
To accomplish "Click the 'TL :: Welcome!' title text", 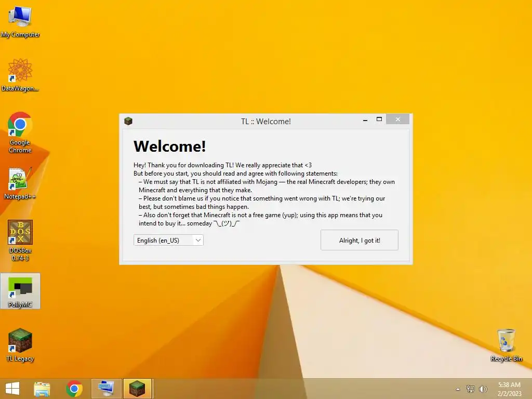I will 265,122.
